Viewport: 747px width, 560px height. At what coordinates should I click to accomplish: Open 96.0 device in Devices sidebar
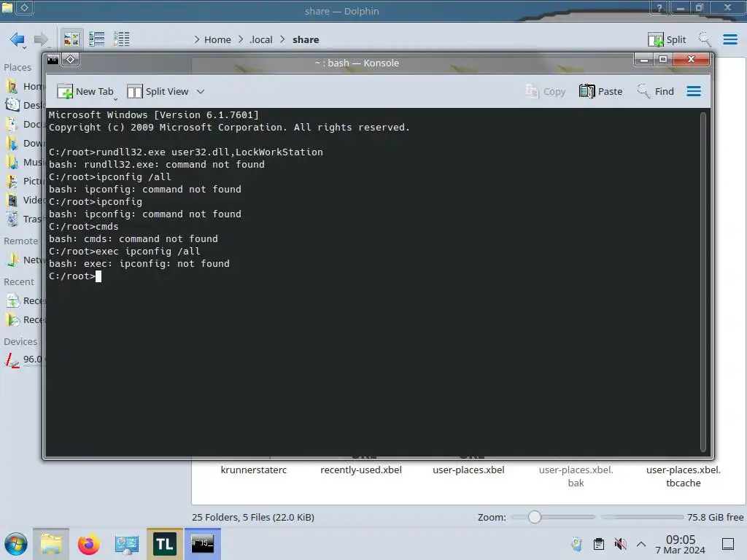24,359
